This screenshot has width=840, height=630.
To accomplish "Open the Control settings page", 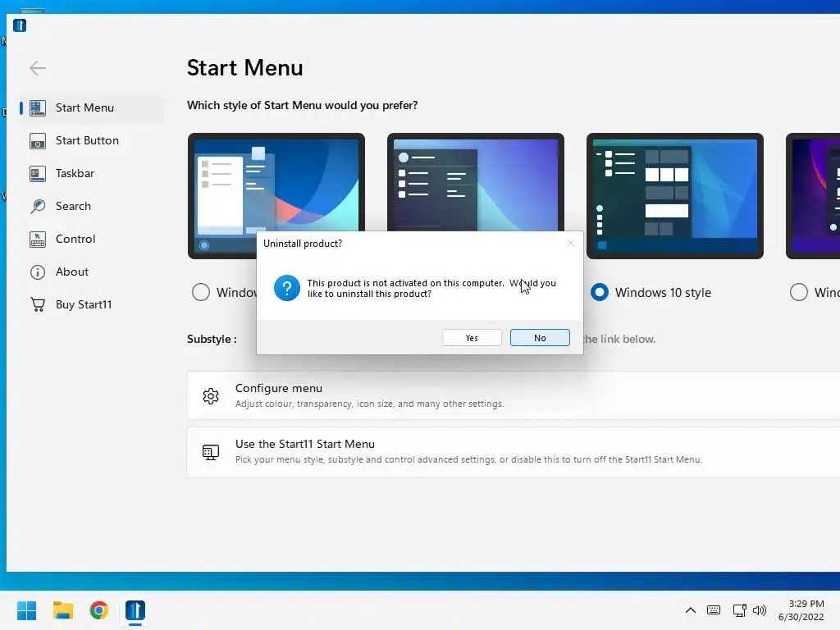I will point(91,239).
